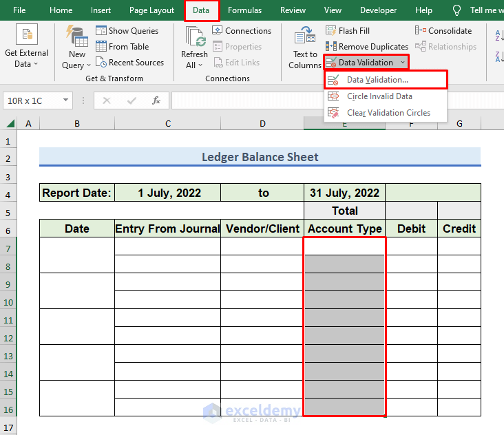The width and height of the screenshot is (504, 435).
Task: Expand the Get External Data dropdown
Action: [36, 64]
